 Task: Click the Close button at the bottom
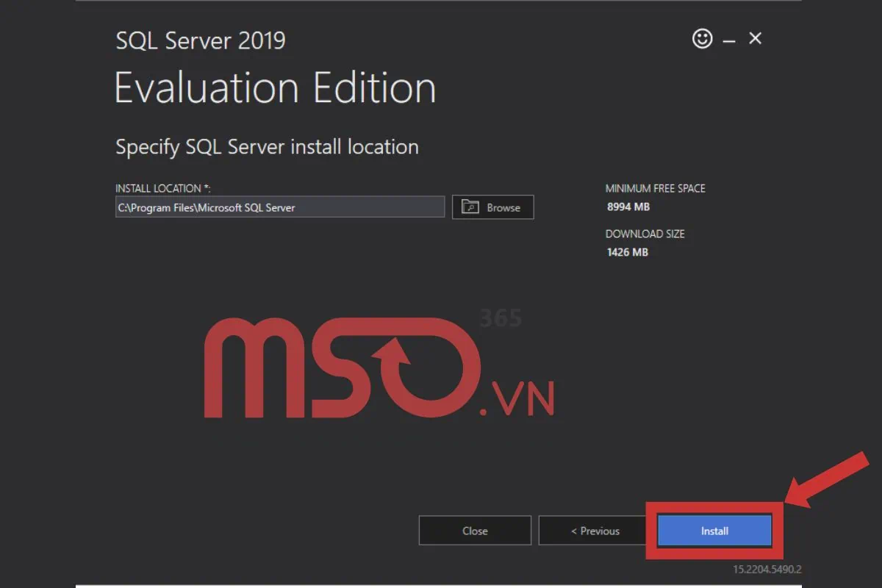(x=474, y=530)
